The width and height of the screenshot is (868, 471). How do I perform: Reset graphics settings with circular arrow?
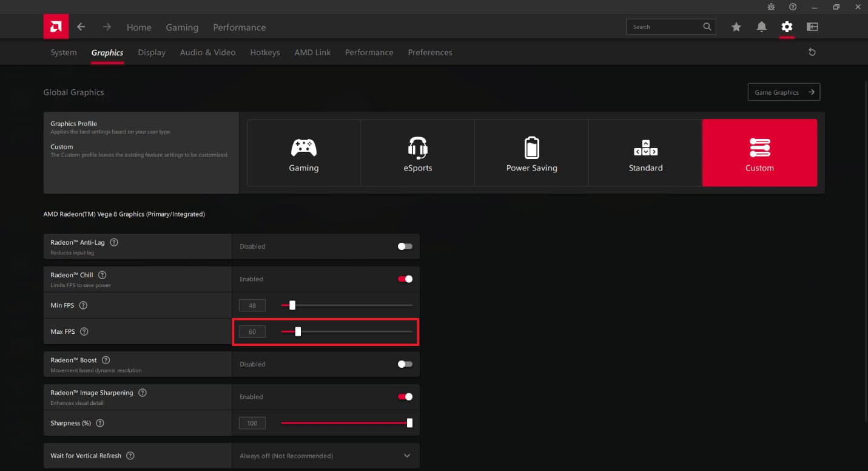coord(812,52)
